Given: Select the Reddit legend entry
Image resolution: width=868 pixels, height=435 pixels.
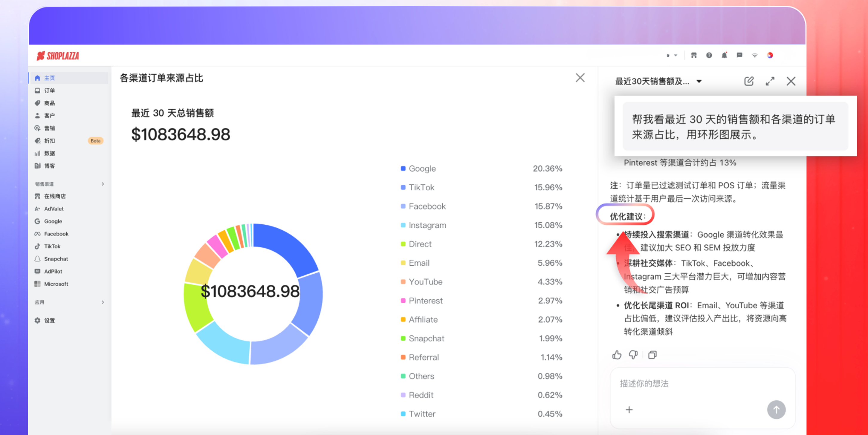Looking at the screenshot, I should click(x=482, y=395).
